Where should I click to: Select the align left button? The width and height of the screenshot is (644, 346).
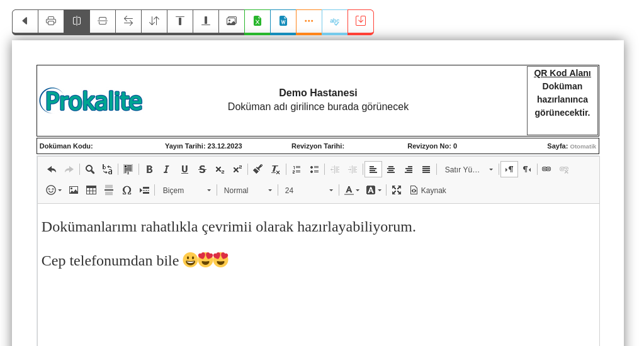[x=373, y=169]
